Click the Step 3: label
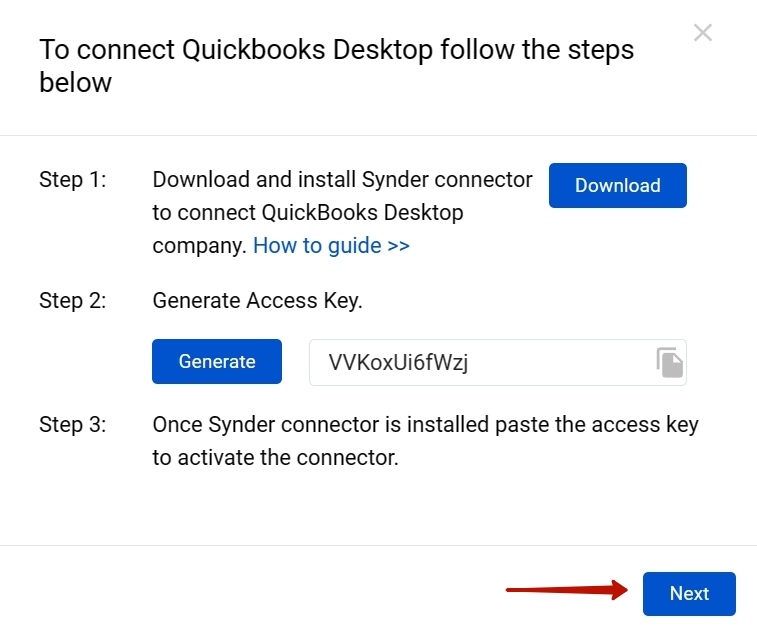Screen dimensions: 757x638 [73, 424]
